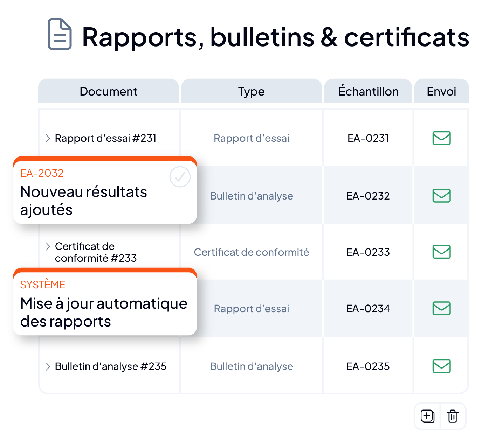Click the duplicate-add icon below the table

pos(427,416)
